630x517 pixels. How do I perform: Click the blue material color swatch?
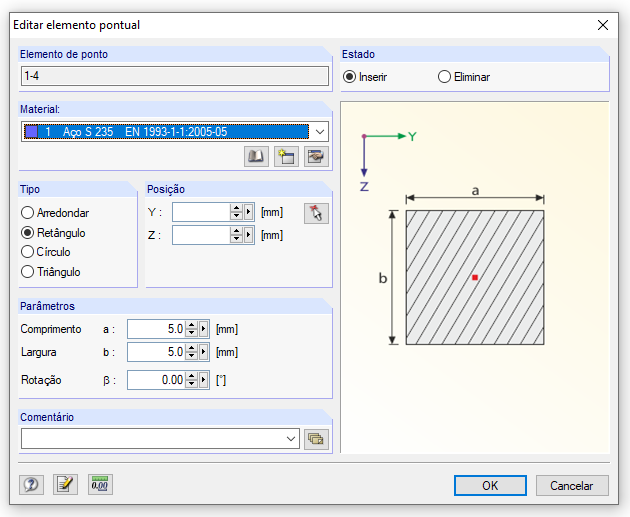click(31, 132)
